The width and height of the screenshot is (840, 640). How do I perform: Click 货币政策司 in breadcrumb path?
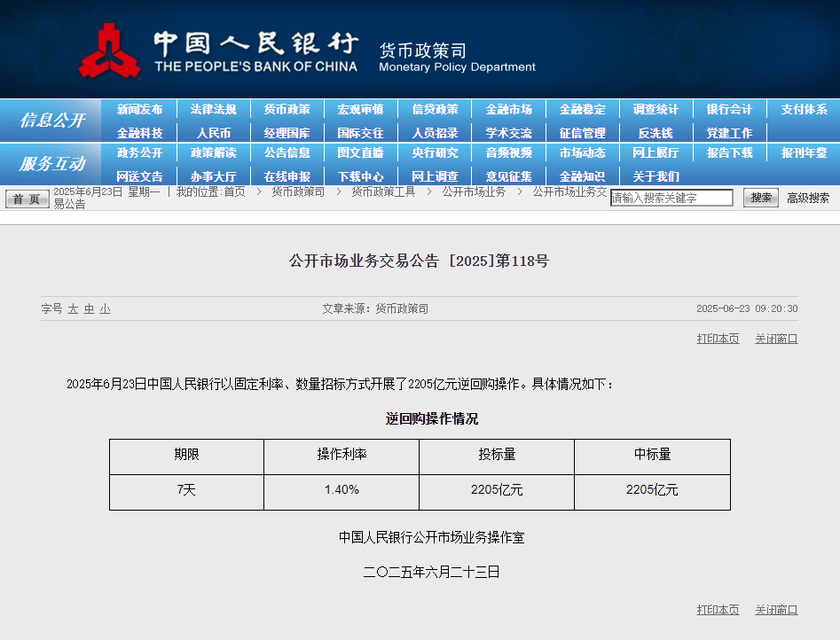pyautogui.click(x=298, y=191)
